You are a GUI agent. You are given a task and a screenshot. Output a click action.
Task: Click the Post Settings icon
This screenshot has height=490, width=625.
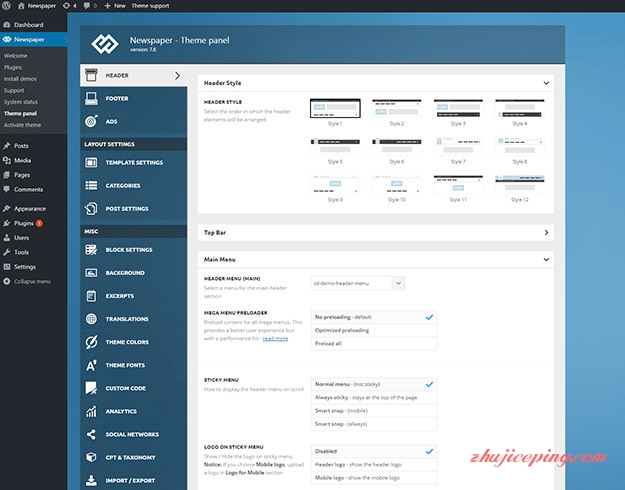(x=91, y=209)
